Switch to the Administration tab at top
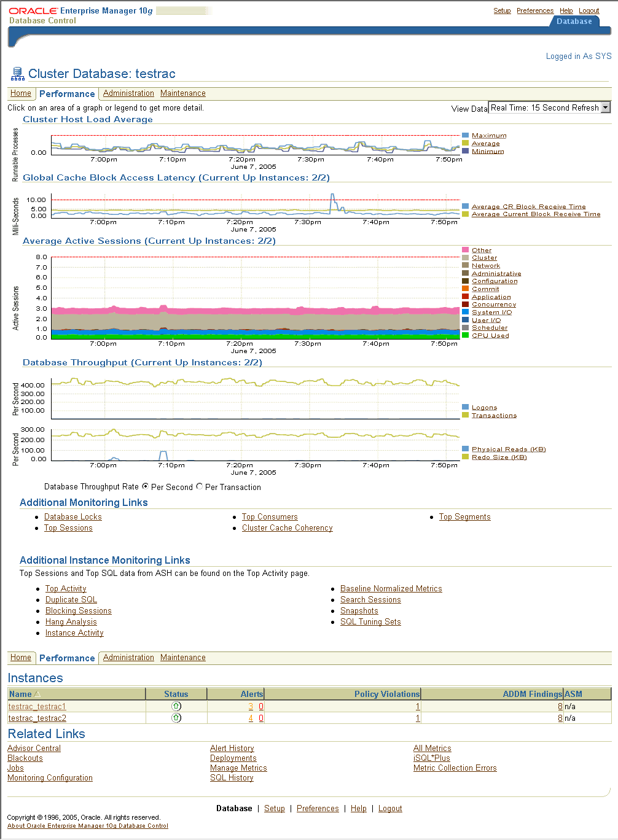Screen dimensions: 618x840 pyautogui.click(x=128, y=93)
